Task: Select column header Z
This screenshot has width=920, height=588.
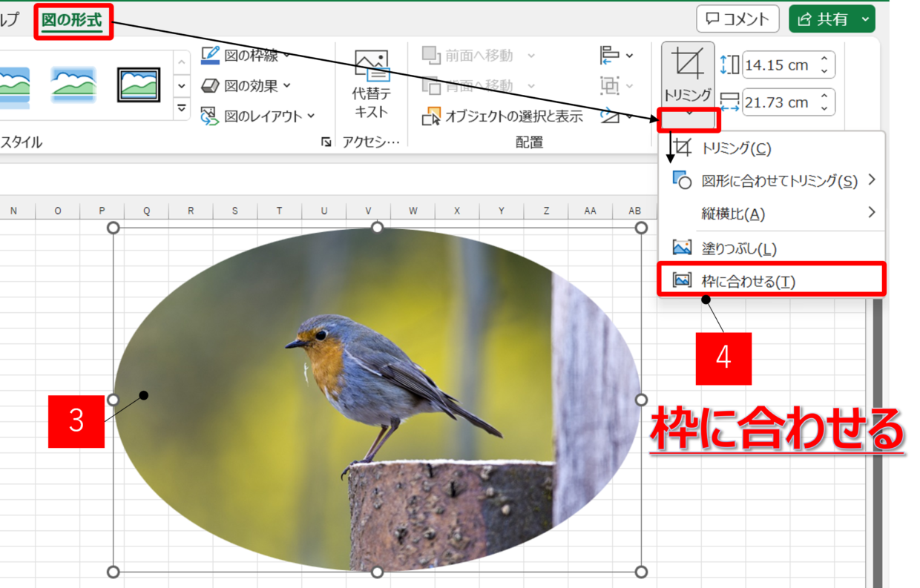Action: pyautogui.click(x=545, y=211)
